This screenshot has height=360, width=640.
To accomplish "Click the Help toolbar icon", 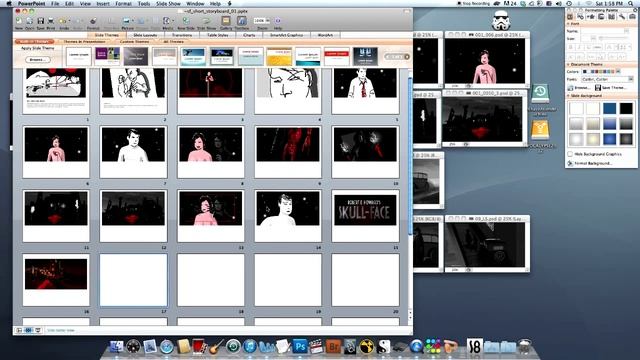I will click(278, 21).
